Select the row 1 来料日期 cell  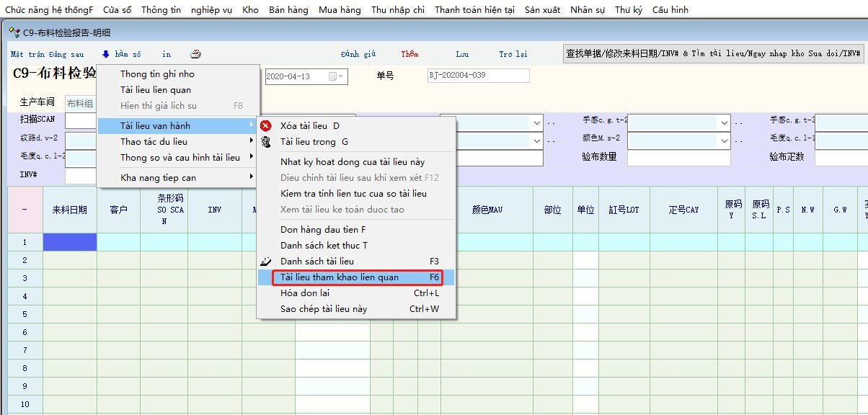[70, 242]
